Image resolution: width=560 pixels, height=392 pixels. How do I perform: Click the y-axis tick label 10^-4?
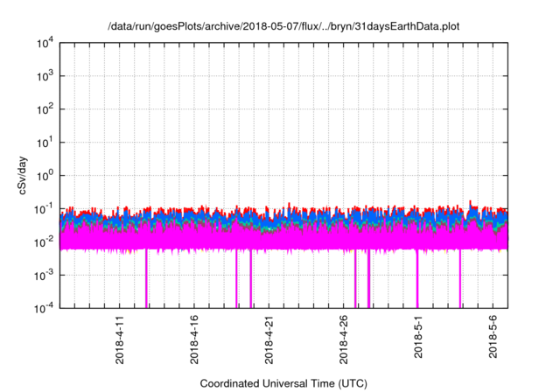pos(44,308)
